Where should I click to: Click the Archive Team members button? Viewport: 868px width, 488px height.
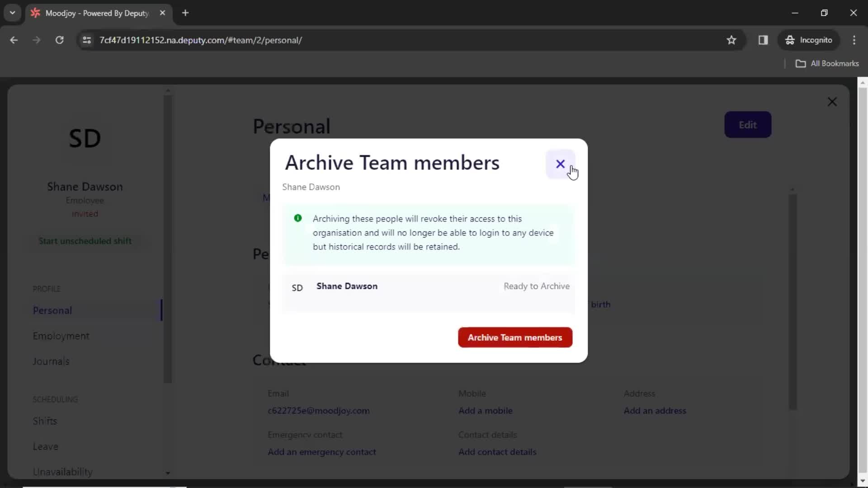515,338
